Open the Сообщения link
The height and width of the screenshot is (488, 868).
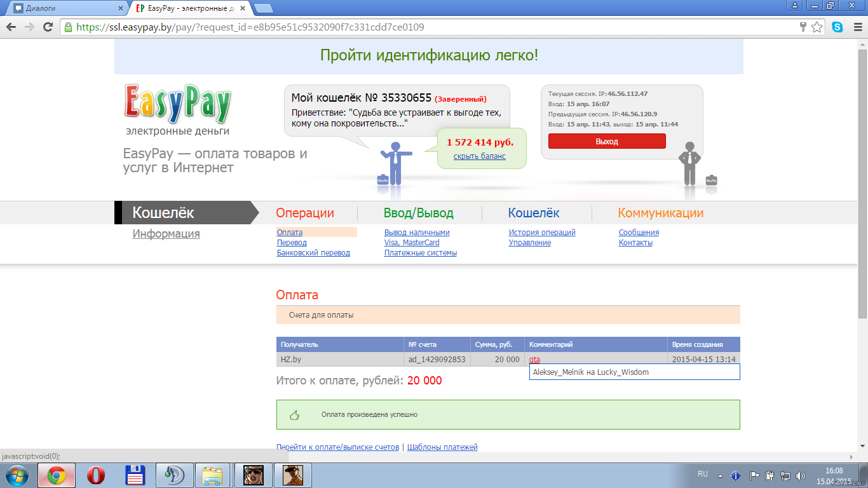639,233
